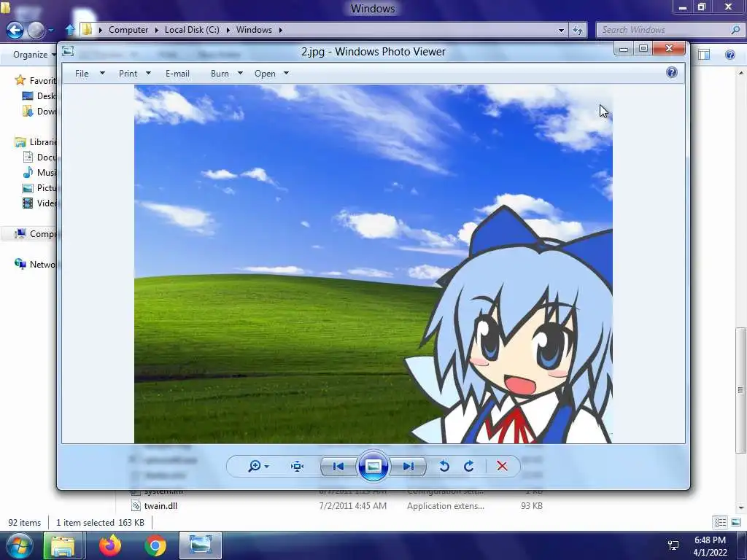The height and width of the screenshot is (560, 747).
Task: Go up one folder in Explorer
Action: pyautogui.click(x=69, y=30)
